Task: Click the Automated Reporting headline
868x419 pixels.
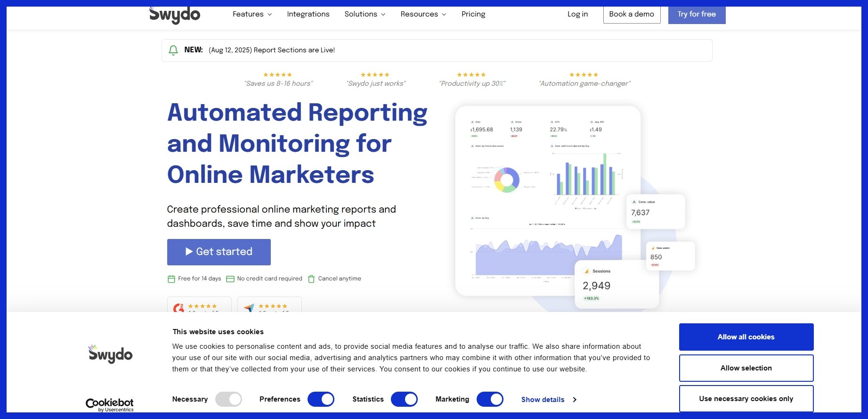Action: click(x=297, y=143)
